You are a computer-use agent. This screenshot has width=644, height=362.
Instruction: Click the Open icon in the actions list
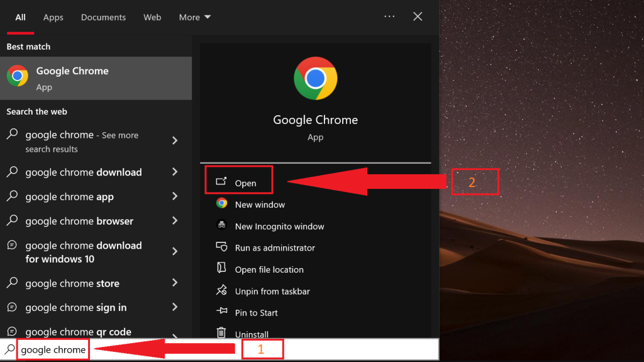[221, 181]
